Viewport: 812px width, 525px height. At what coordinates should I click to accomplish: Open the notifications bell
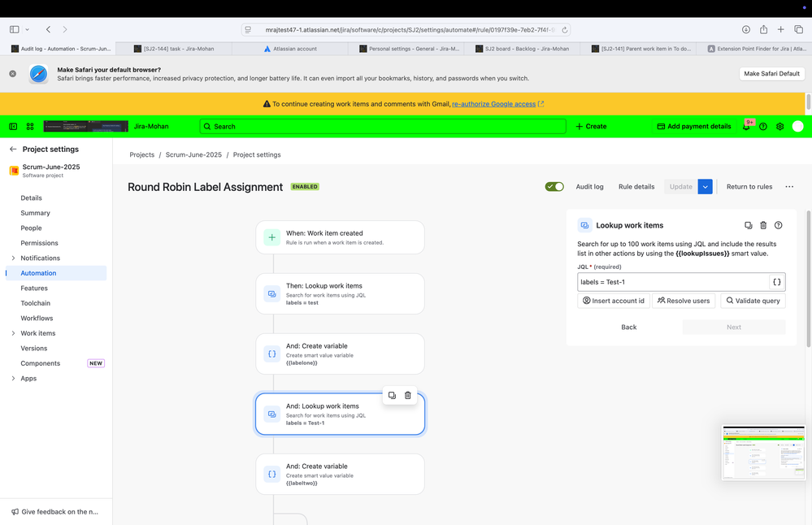pyautogui.click(x=746, y=126)
